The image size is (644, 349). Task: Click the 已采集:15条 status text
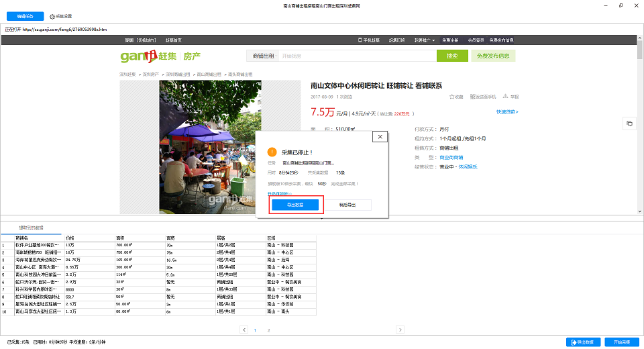19,342
